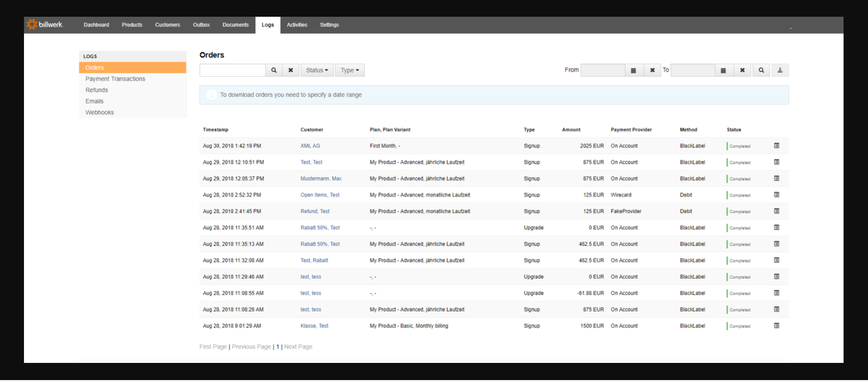Viewport: 868px width, 381px height.
Task: Open the From date calendar picker
Action: pyautogui.click(x=634, y=70)
